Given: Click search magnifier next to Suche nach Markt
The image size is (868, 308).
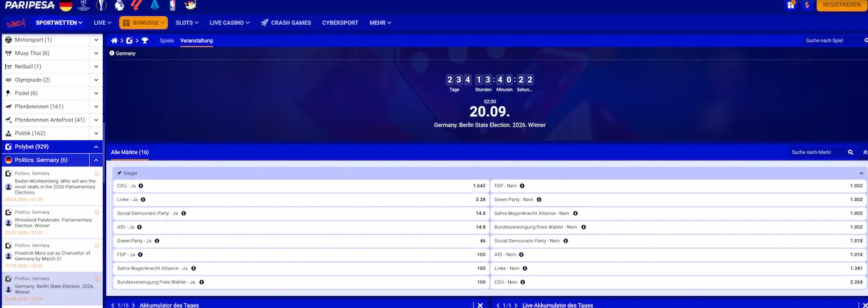Looking at the screenshot, I should pyautogui.click(x=851, y=152).
